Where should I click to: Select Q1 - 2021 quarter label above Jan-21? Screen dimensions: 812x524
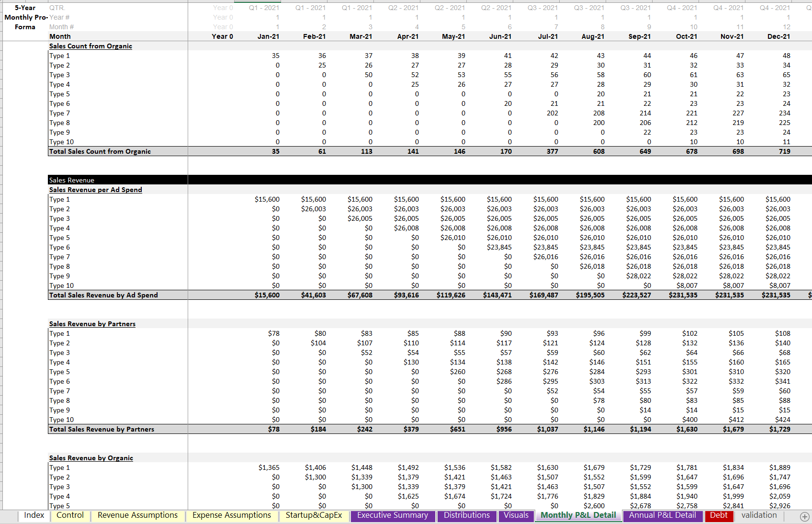click(x=264, y=8)
